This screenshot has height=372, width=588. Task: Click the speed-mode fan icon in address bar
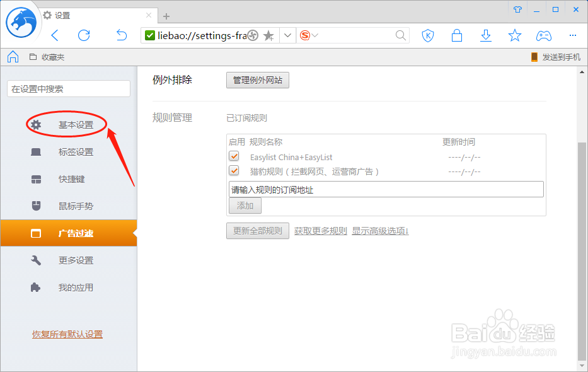coord(253,36)
